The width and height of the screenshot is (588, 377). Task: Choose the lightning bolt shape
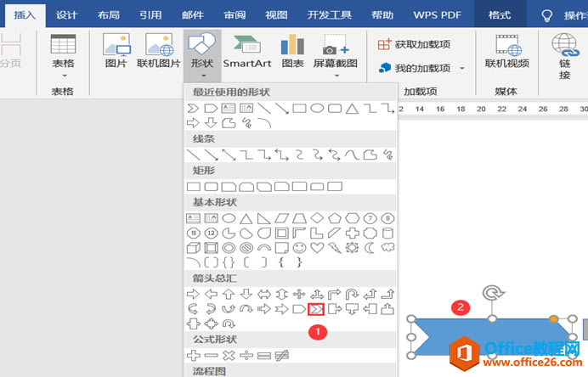tap(335, 248)
